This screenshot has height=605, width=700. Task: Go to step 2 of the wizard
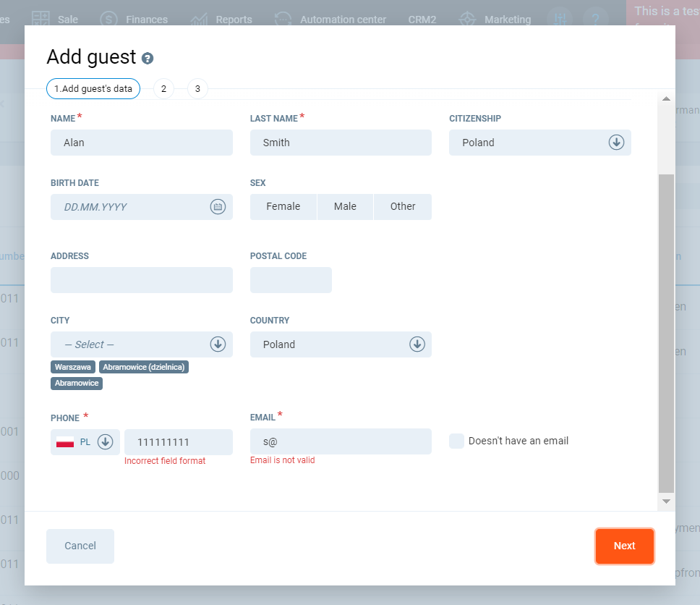163,89
